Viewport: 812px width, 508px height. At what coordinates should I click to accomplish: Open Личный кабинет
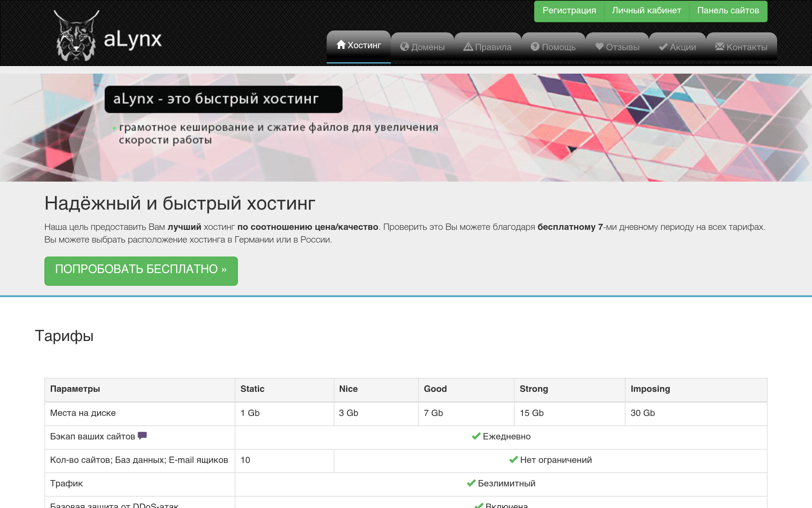coord(646,11)
